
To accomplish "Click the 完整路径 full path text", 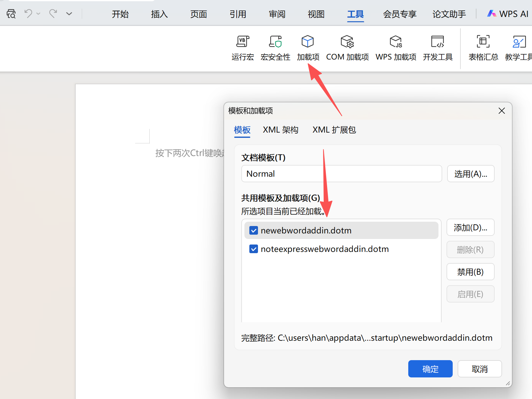I will pos(367,338).
